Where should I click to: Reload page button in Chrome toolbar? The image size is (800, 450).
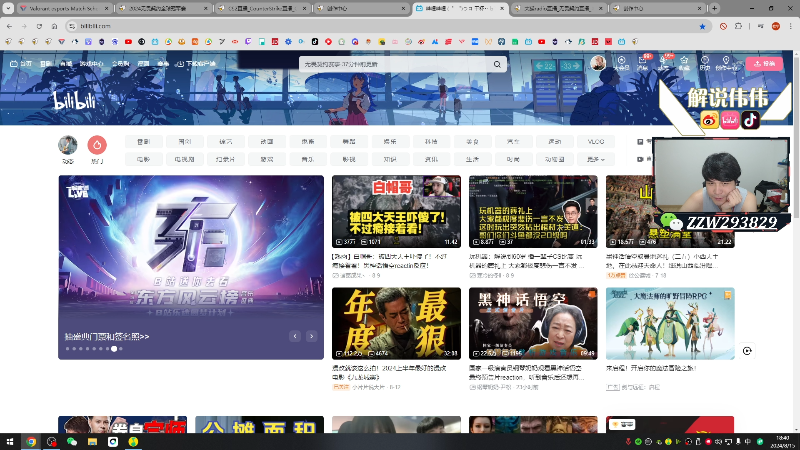[x=39, y=26]
